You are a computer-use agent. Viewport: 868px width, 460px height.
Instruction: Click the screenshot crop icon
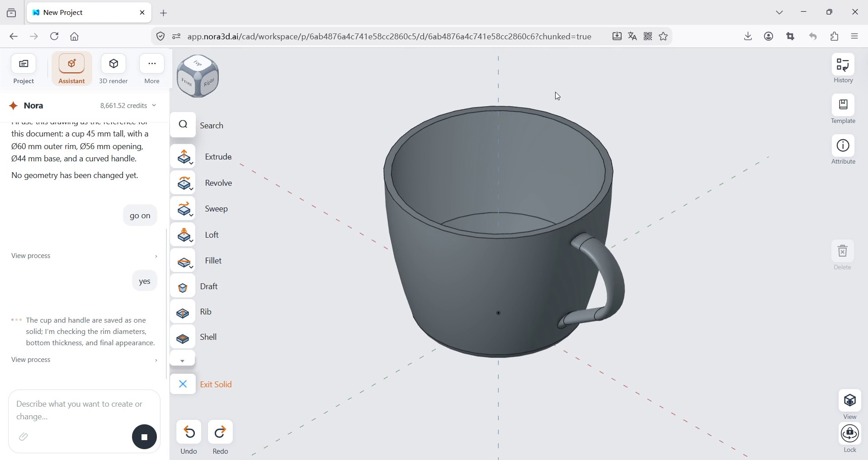coord(791,37)
